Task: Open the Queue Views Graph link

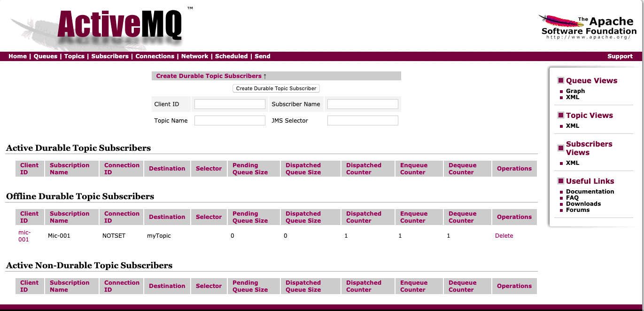Action: pos(575,91)
